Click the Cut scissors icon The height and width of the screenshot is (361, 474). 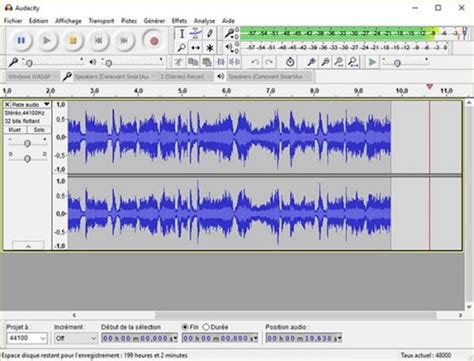(x=179, y=62)
